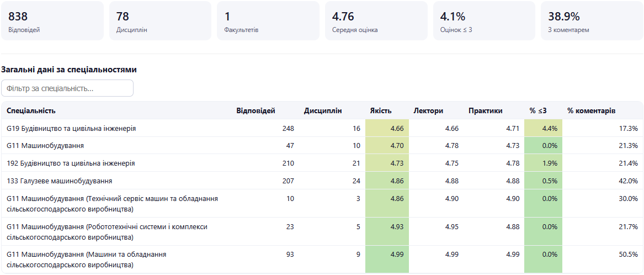Screen dimensions: 644x275
Task: Sort by the % коментарів column header
Action: [591, 110]
